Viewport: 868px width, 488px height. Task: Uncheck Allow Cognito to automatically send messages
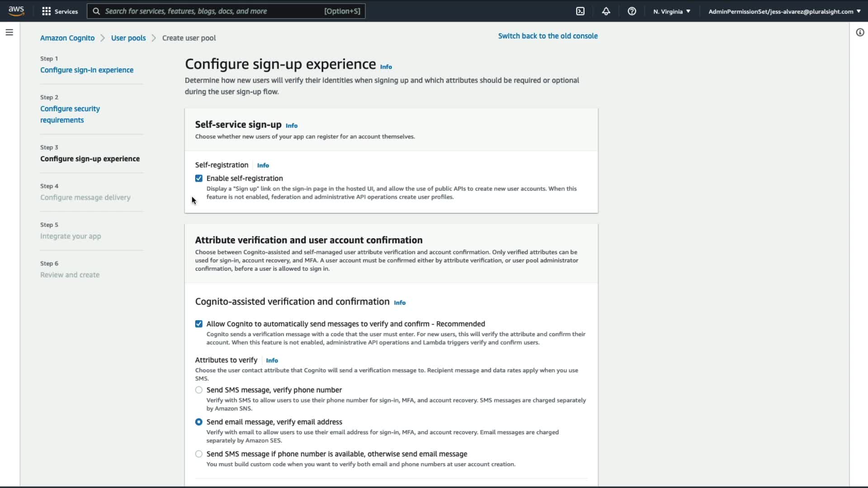[199, 324]
